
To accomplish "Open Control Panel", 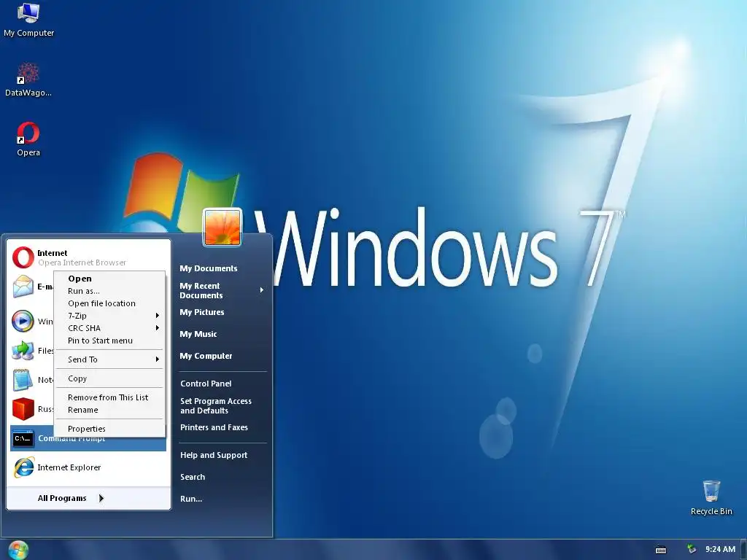I will pos(206,384).
